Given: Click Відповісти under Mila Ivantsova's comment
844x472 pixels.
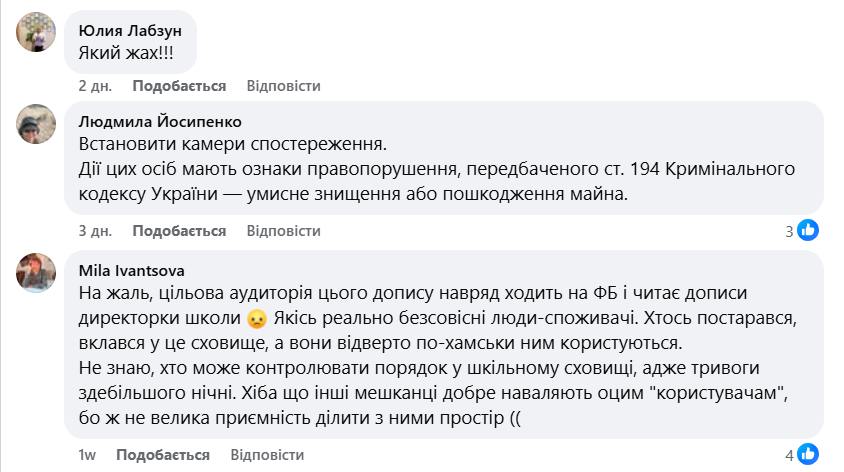Looking at the screenshot, I should [x=267, y=455].
